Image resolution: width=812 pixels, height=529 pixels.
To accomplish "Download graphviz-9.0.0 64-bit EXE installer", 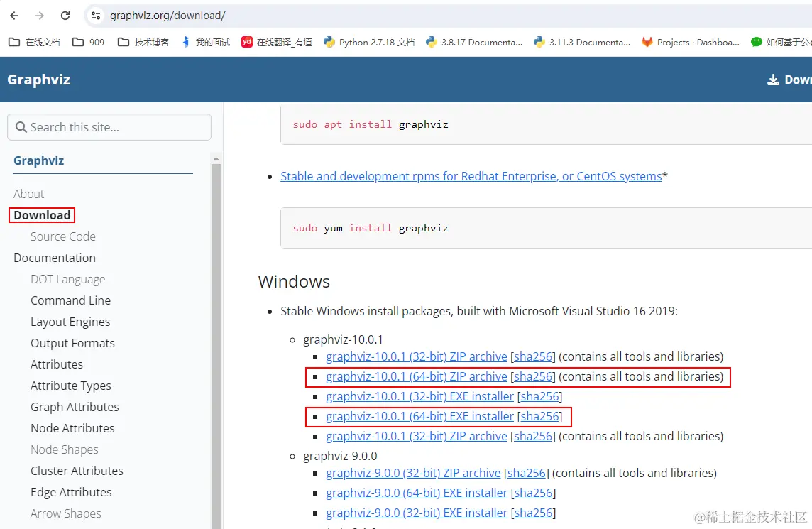I will (417, 493).
